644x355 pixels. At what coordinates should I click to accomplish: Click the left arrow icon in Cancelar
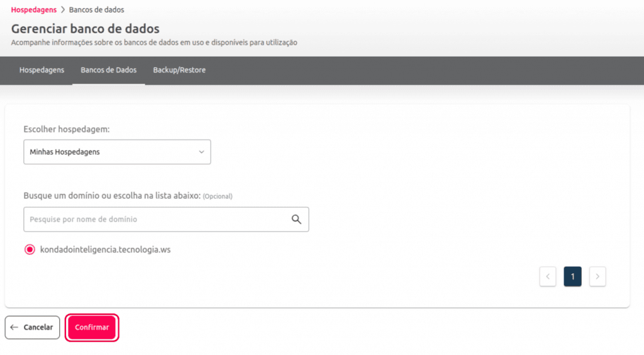14,327
